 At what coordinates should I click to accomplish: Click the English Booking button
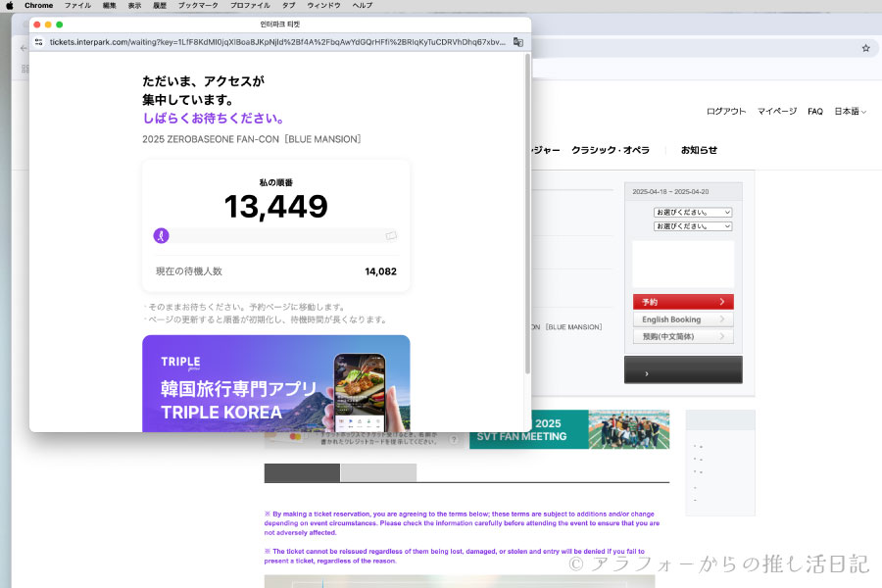[683, 319]
